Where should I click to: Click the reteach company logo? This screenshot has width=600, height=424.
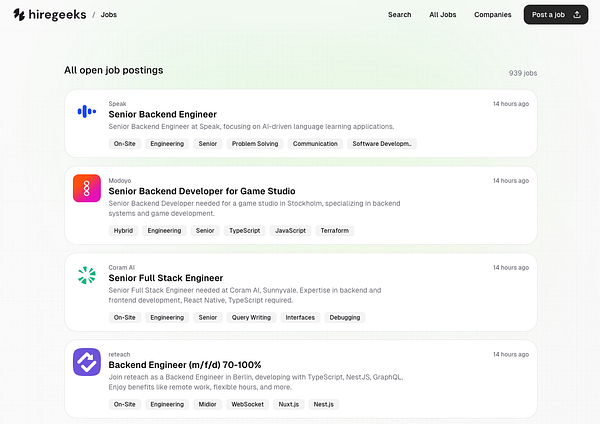tap(87, 362)
